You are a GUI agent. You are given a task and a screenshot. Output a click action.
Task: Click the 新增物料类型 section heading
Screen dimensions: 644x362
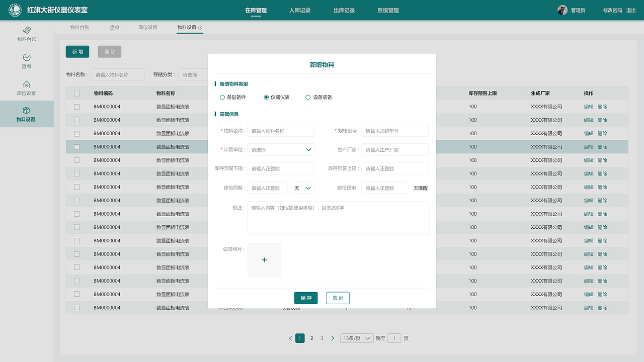coord(234,84)
